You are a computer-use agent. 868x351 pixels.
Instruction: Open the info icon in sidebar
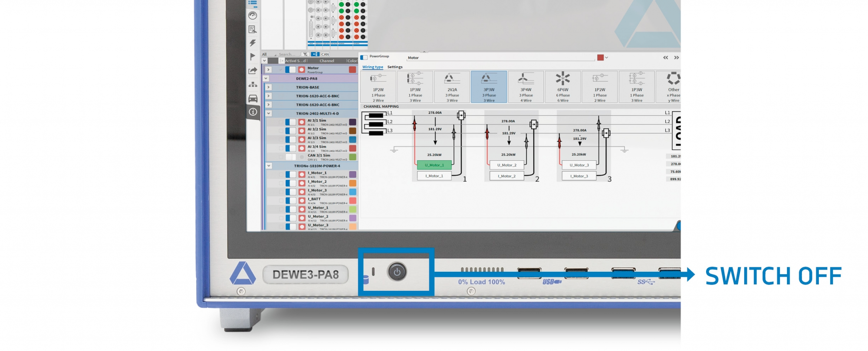(x=253, y=112)
